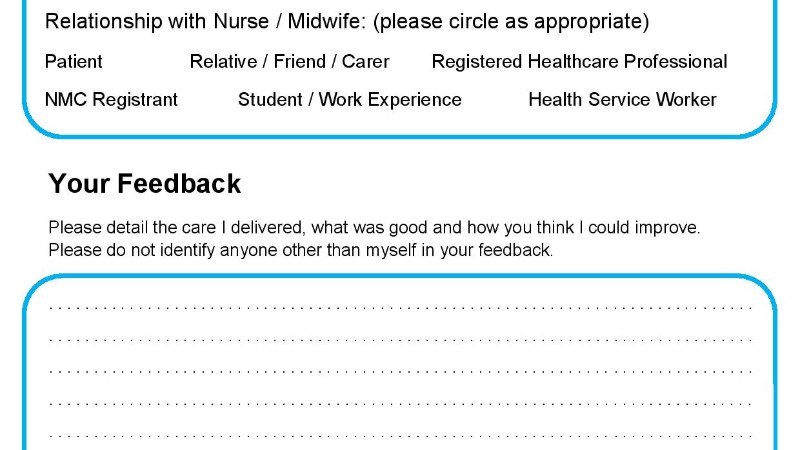This screenshot has width=800, height=450.
Task: Click the 'please circle as appropriate' text
Action: 511,22
